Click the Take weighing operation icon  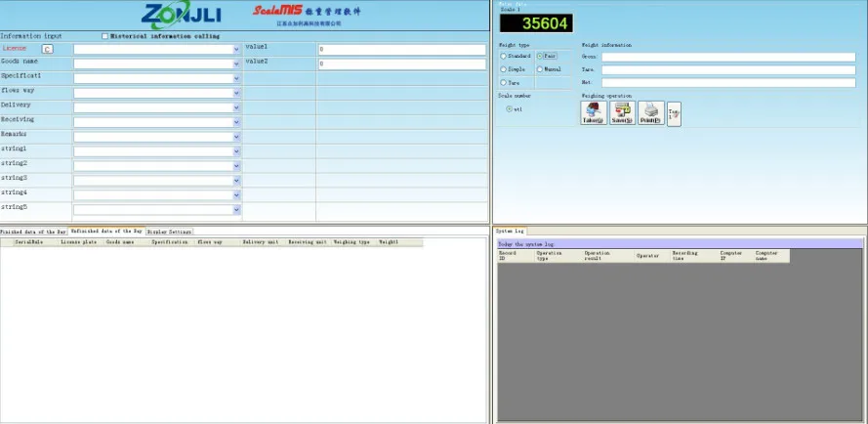click(x=593, y=113)
